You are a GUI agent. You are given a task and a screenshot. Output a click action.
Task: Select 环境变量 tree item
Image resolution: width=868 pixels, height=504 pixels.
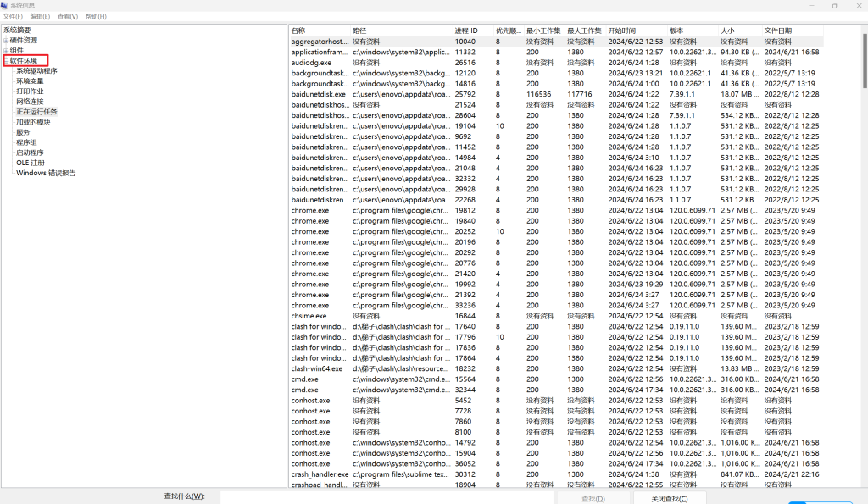30,81
